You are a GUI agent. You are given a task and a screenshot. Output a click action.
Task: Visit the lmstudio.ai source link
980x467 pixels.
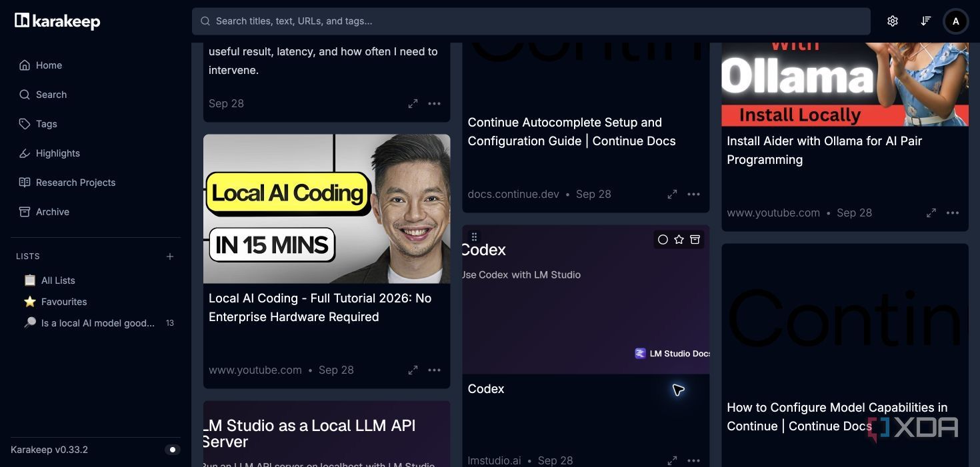pos(494,461)
